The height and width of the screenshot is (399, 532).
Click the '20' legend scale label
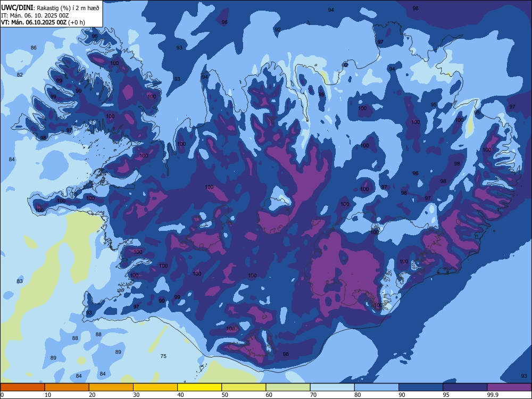tap(92, 395)
